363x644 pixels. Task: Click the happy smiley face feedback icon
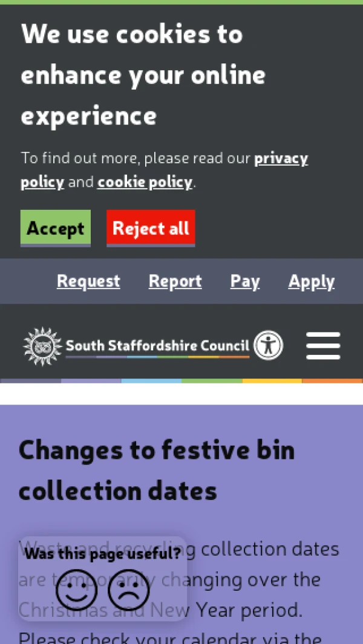(77, 590)
